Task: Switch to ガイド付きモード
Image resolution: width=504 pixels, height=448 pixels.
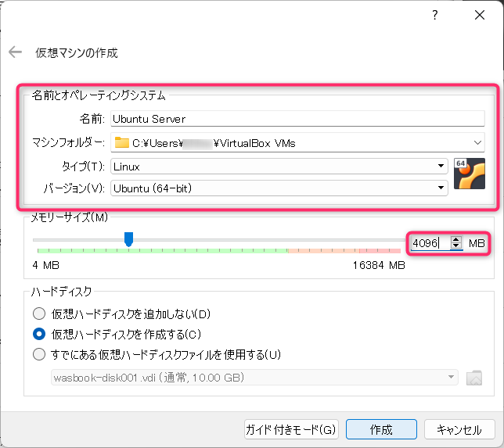Action: pyautogui.click(x=291, y=429)
